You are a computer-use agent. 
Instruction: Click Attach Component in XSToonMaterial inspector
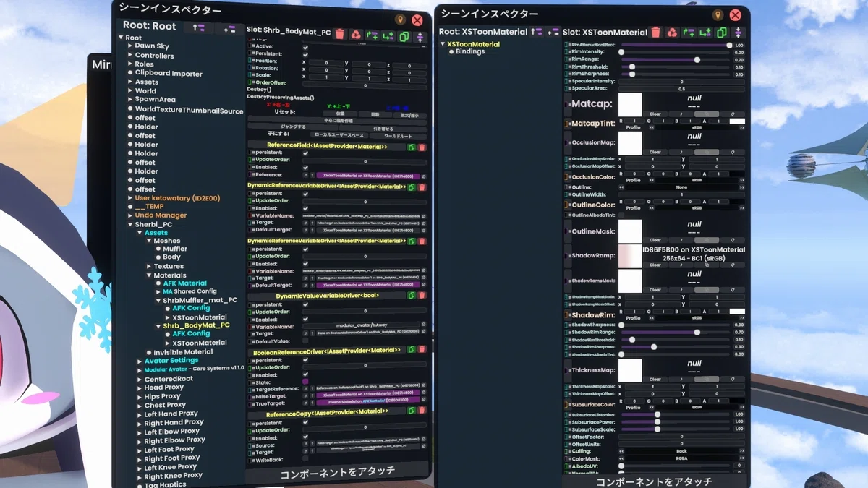point(654,481)
